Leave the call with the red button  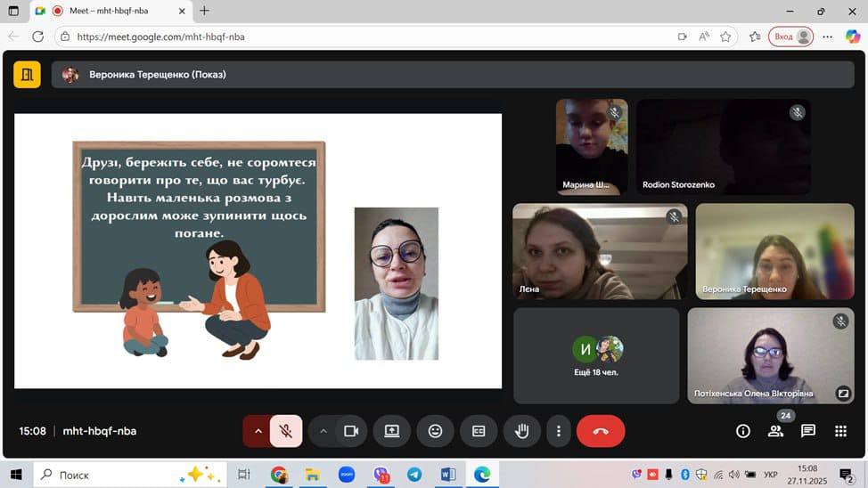(x=601, y=431)
